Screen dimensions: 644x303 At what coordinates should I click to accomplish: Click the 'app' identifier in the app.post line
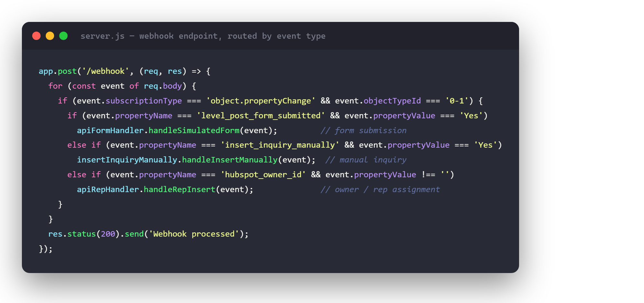point(46,71)
